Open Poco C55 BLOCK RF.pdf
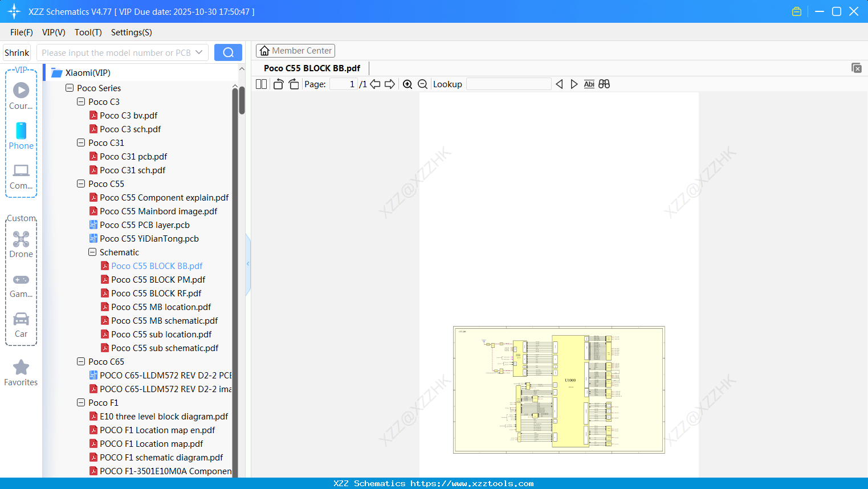The height and width of the screenshot is (489, 868). coord(156,294)
